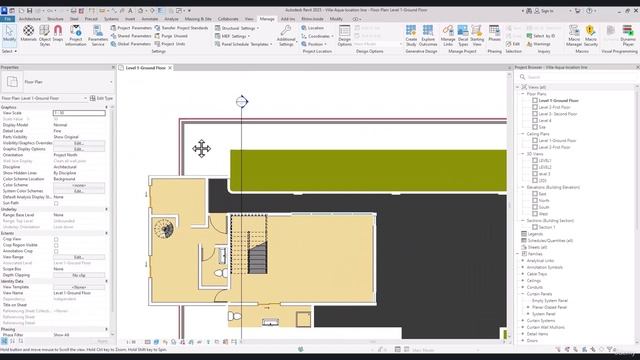Click the View Scale input field

(79, 113)
